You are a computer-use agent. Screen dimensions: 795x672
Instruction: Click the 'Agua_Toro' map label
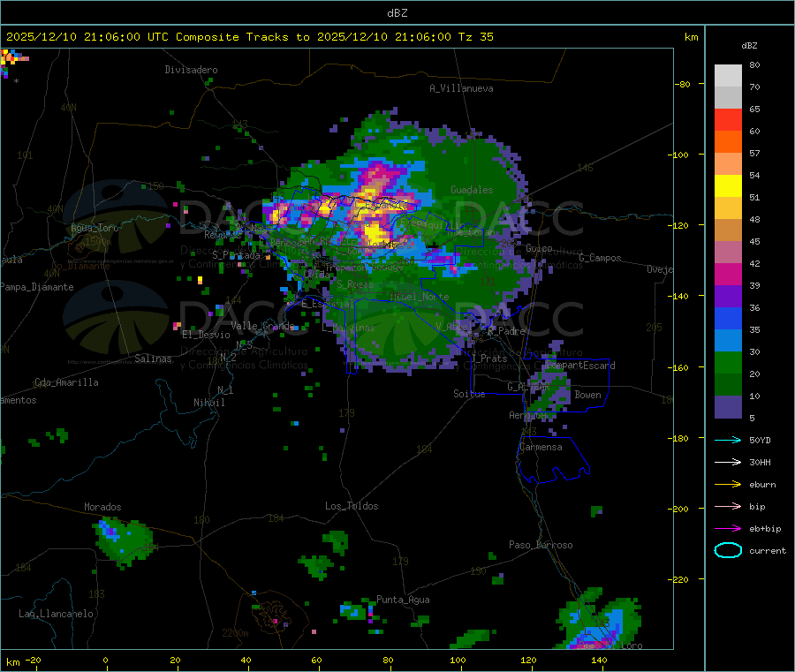[95, 228]
